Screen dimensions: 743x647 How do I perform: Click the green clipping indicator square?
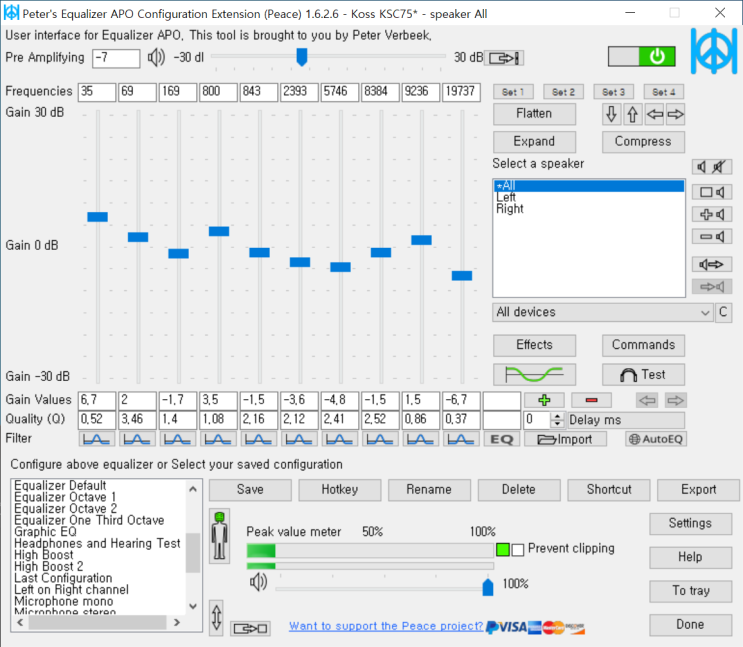[x=503, y=550]
